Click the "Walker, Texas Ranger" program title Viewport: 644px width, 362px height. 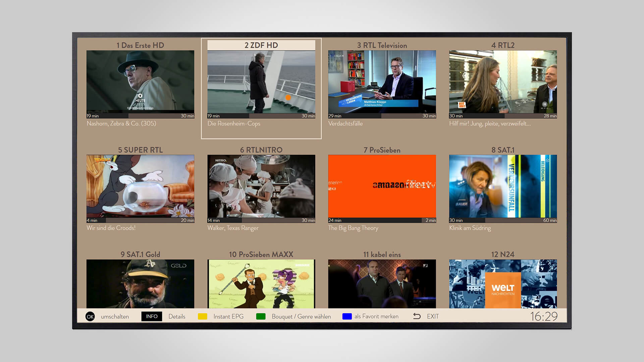[233, 228]
